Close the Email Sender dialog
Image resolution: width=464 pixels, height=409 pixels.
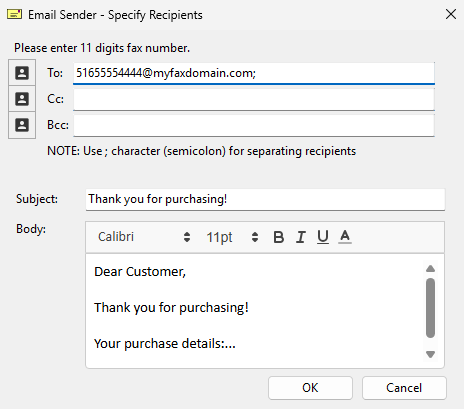(x=451, y=14)
